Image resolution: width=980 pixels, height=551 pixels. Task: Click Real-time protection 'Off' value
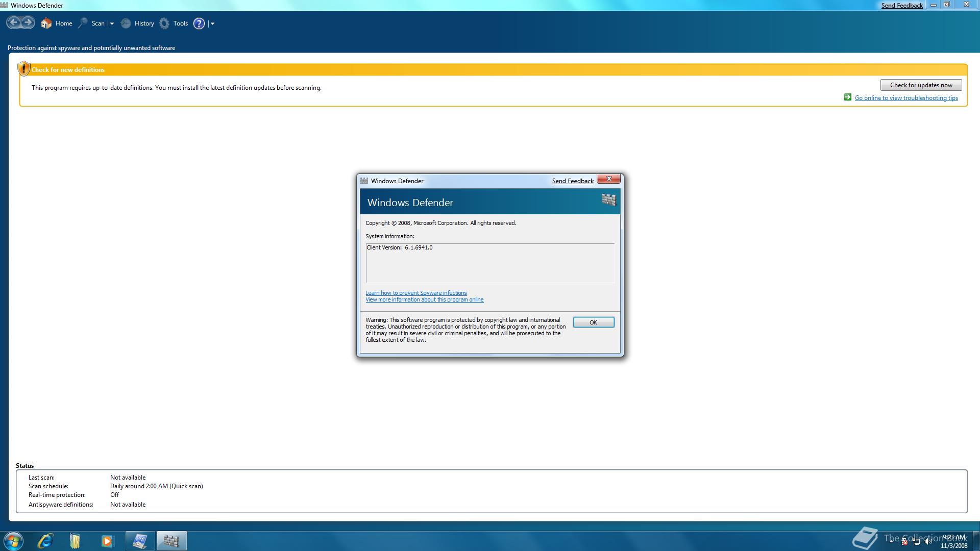114,495
